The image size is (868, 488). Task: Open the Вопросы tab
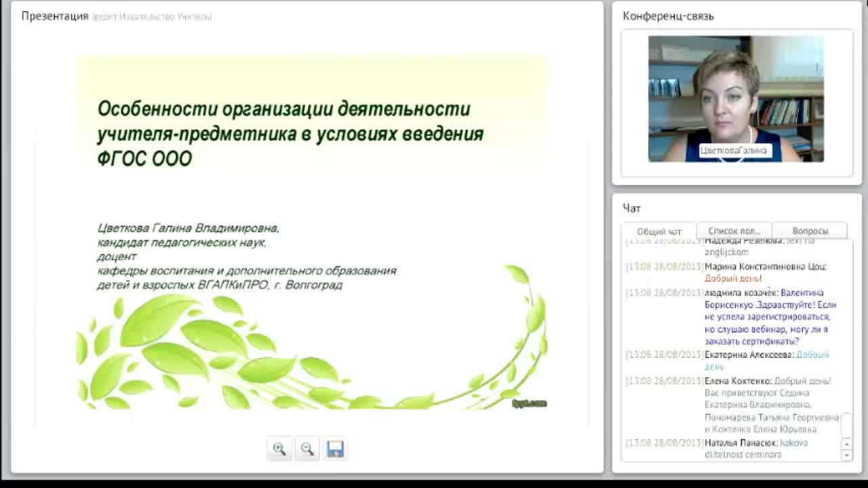[810, 230]
